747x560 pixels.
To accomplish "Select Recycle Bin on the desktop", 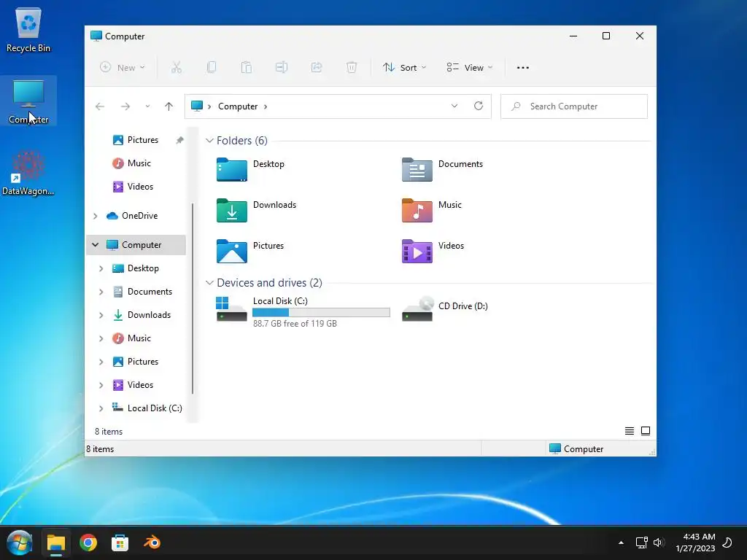I will (28, 30).
